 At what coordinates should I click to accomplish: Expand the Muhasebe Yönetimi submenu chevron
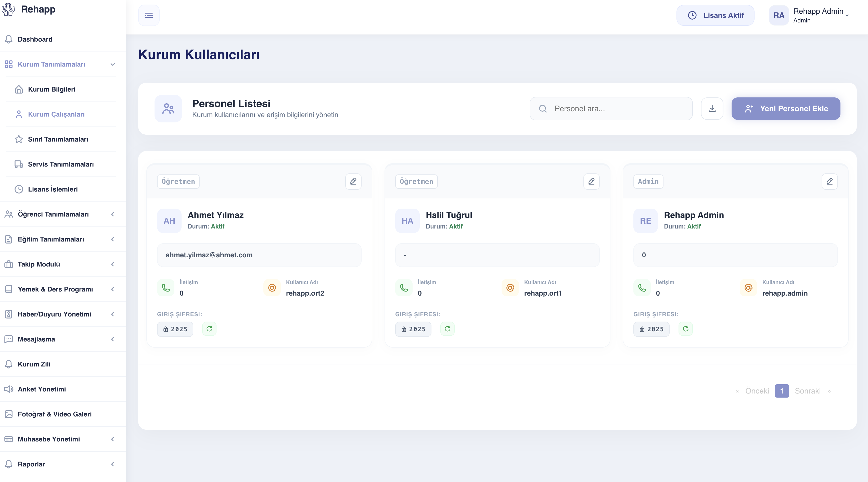[112, 439]
